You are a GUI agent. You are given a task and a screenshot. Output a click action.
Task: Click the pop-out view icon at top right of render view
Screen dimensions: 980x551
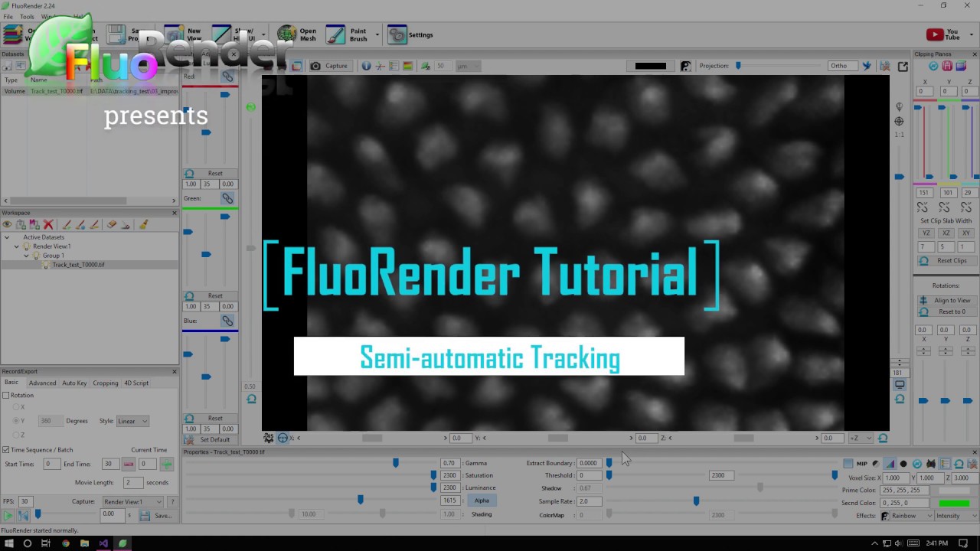903,67
